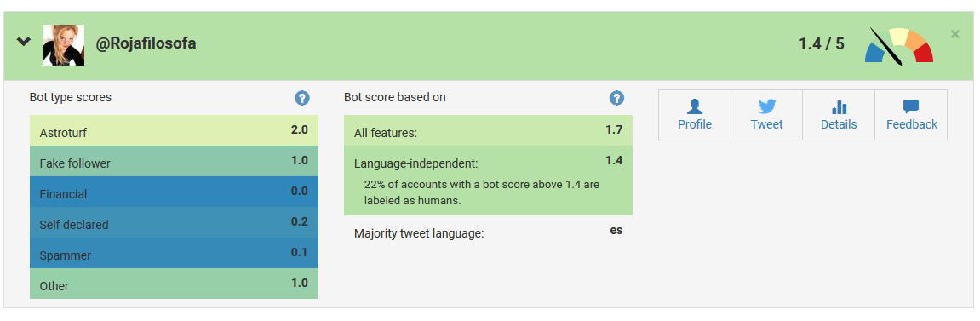The width and height of the screenshot is (980, 321).
Task: Select the Self declared score row
Action: pos(174,222)
